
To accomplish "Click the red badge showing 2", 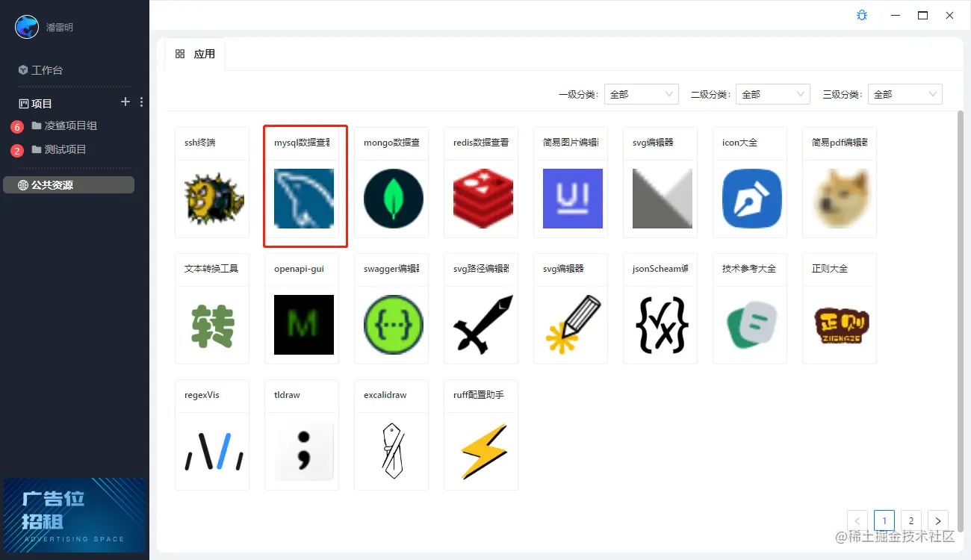I will 17,151.
